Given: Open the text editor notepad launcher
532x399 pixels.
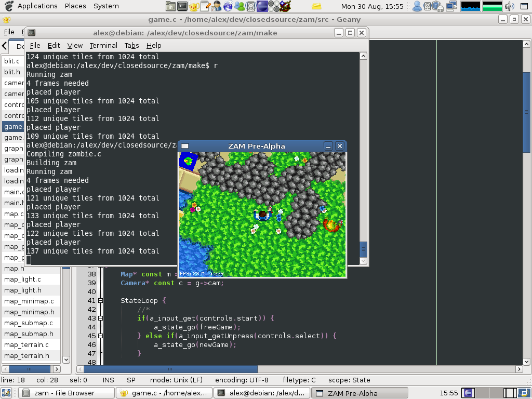Looking at the screenshot, I should pyautogui.click(x=205, y=6).
